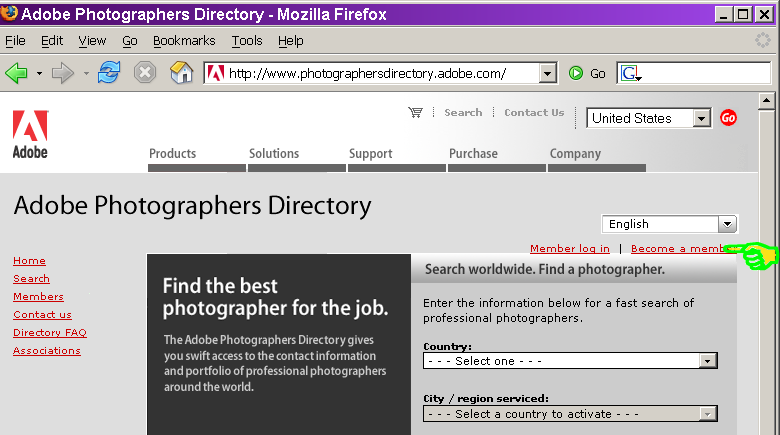780x435 pixels.
Task: Click the Member log in link
Action: click(569, 248)
